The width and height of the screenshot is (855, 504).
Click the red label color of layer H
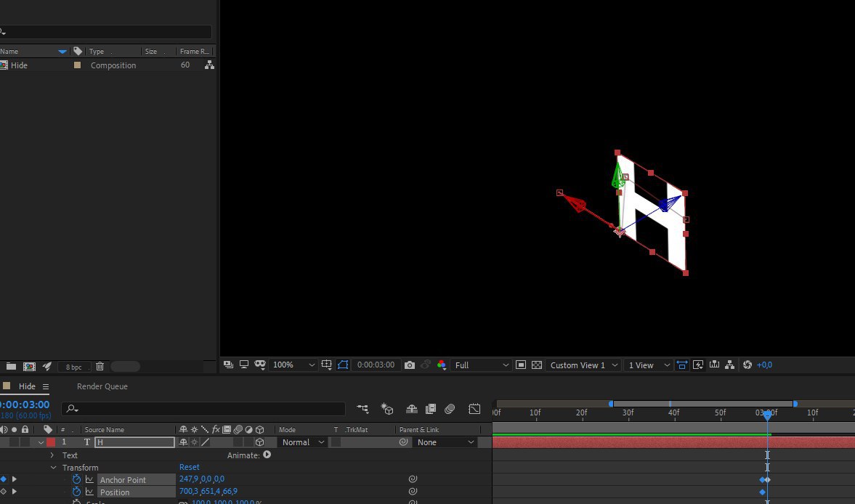coord(51,442)
